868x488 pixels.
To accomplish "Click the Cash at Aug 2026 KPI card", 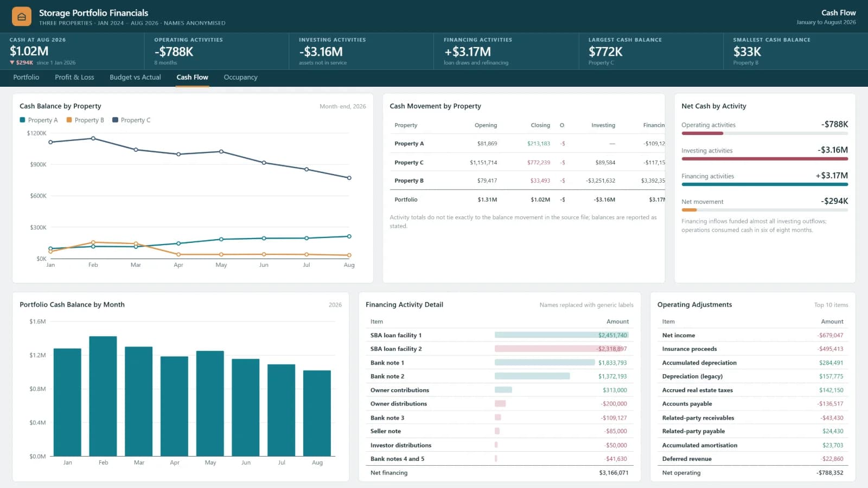I will click(72, 51).
